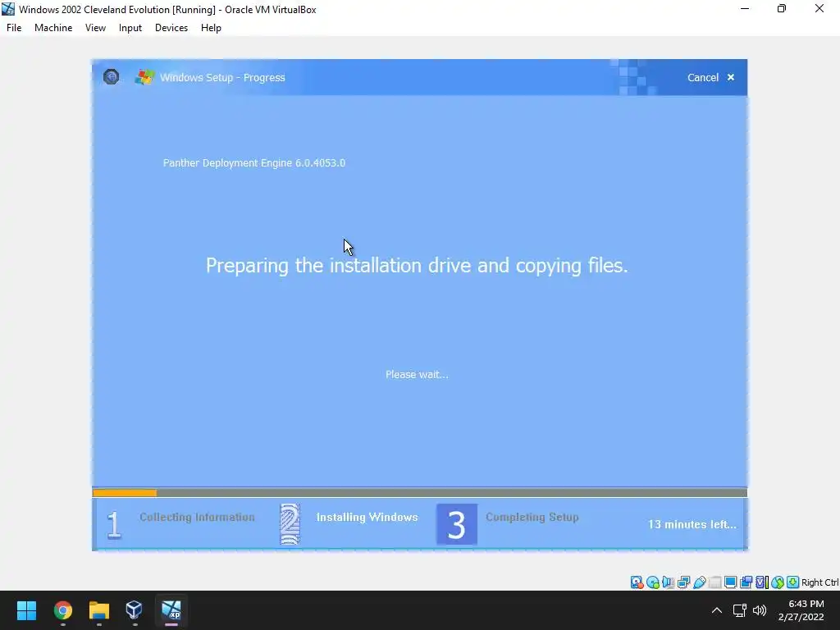Open Google Chrome from the taskbar
The width and height of the screenshot is (840, 630).
point(62,610)
